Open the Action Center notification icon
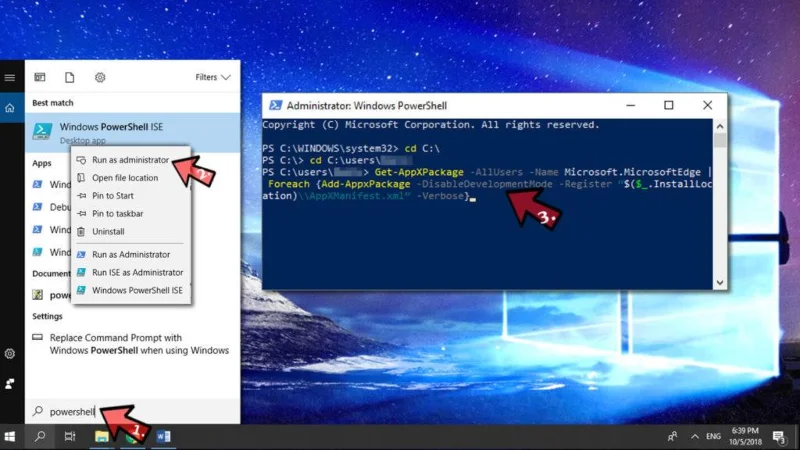The height and width of the screenshot is (450, 800). (779, 437)
